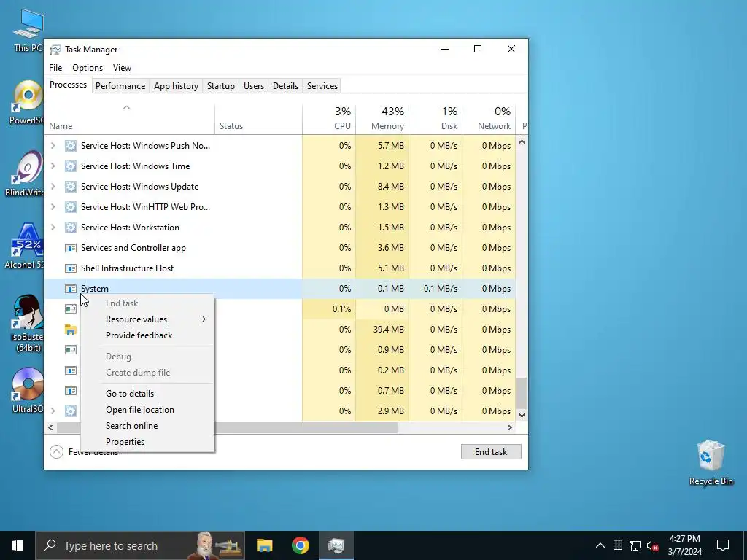Sort by the Disk column header
The width and height of the screenshot is (747, 560).
(x=436, y=118)
